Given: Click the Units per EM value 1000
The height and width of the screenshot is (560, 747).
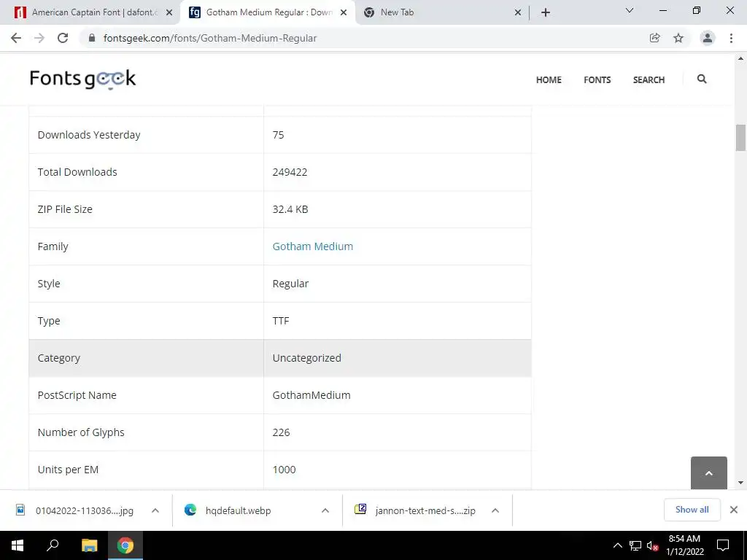Looking at the screenshot, I should click(x=284, y=469).
